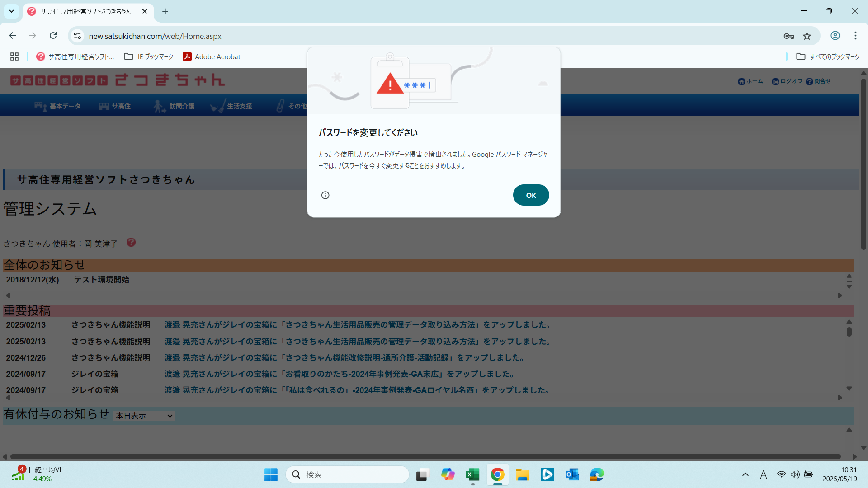Show hidden system tray icons chevron
This screenshot has width=868, height=488.
point(745,474)
